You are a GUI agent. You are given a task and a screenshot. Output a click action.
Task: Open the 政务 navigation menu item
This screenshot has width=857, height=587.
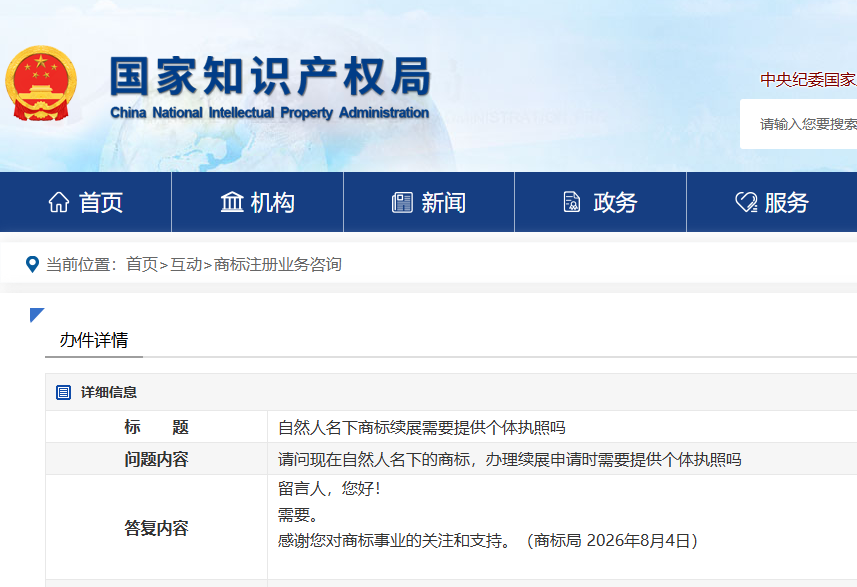coord(601,202)
